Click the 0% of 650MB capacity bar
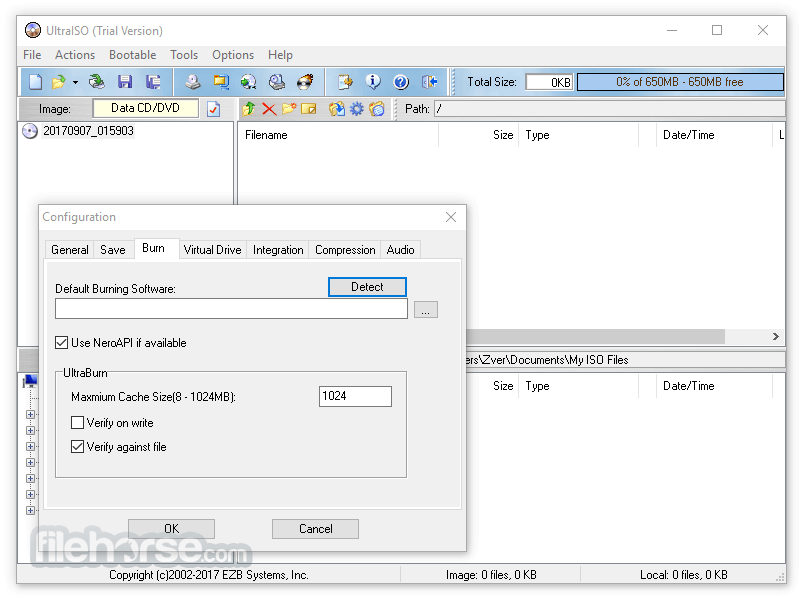Screen dimensions: 804x598 pyautogui.click(x=680, y=82)
